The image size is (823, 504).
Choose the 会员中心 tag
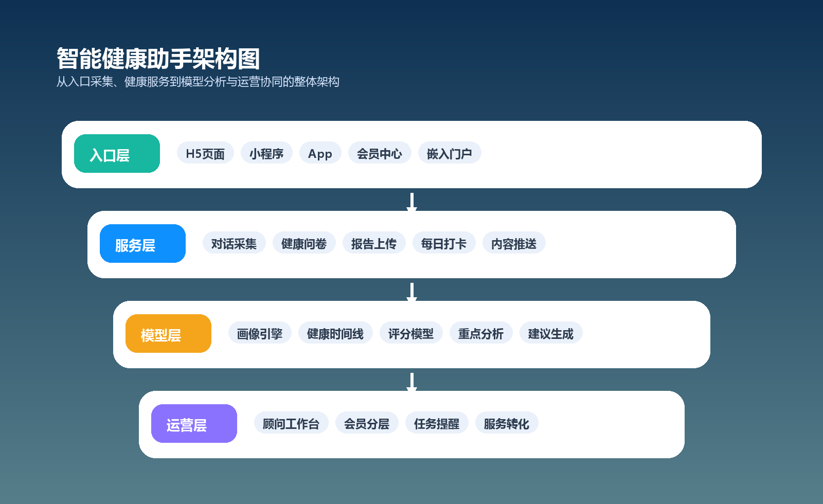(380, 153)
